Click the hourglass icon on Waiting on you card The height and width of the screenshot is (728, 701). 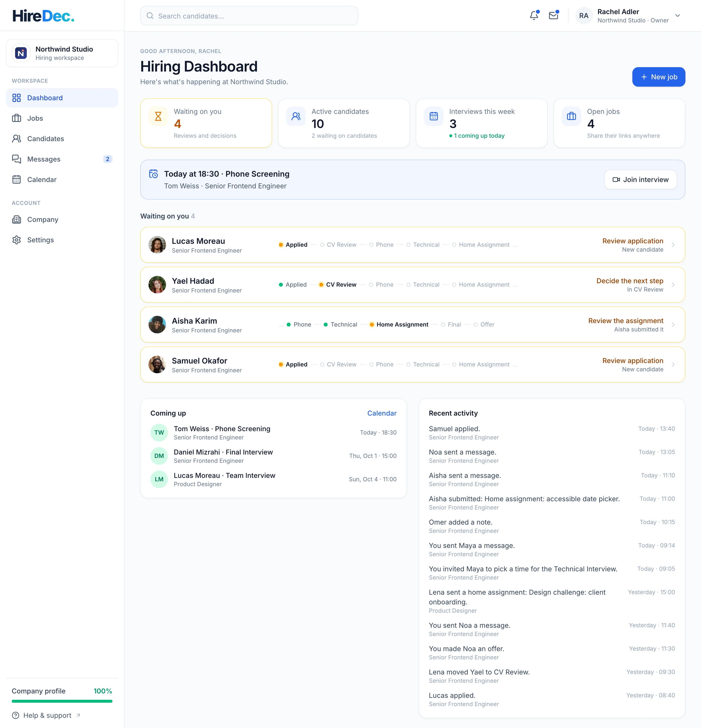158,116
